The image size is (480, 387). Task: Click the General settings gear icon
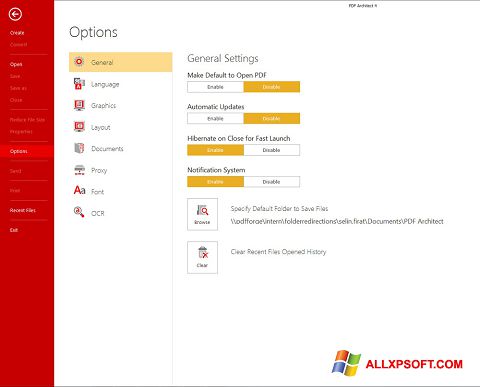pos(79,62)
